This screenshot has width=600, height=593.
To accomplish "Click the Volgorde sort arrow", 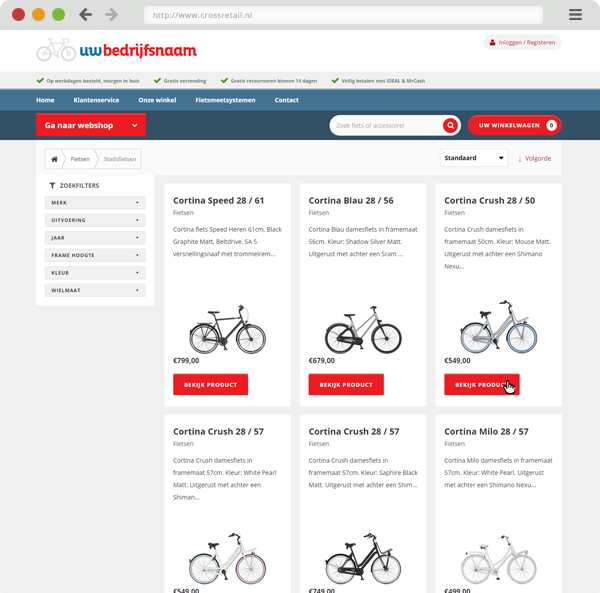I will [x=520, y=159].
